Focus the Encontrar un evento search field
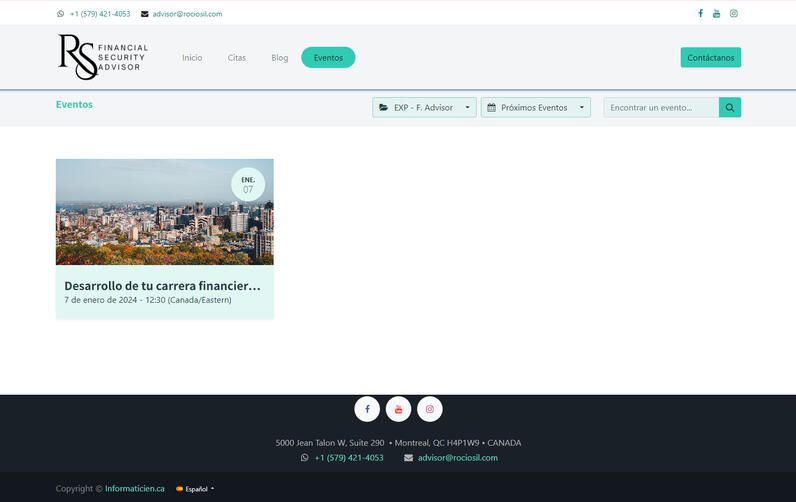The image size is (796, 502). coord(660,107)
